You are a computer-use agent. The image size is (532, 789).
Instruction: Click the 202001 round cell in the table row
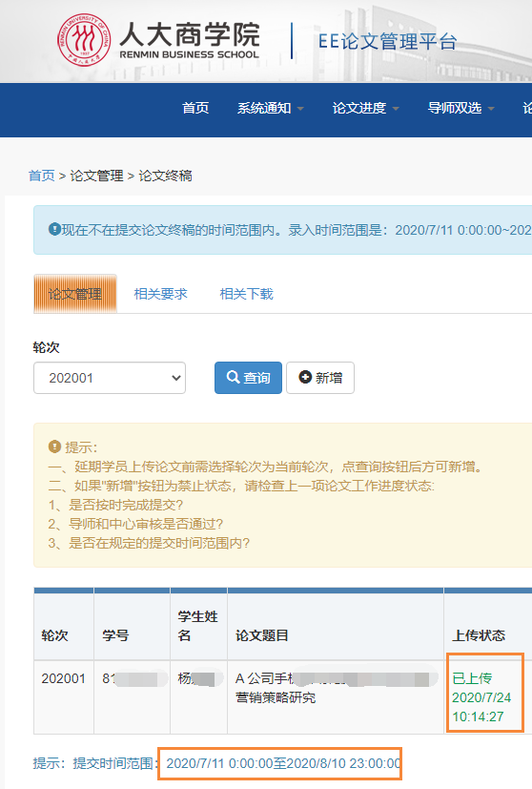[63, 678]
